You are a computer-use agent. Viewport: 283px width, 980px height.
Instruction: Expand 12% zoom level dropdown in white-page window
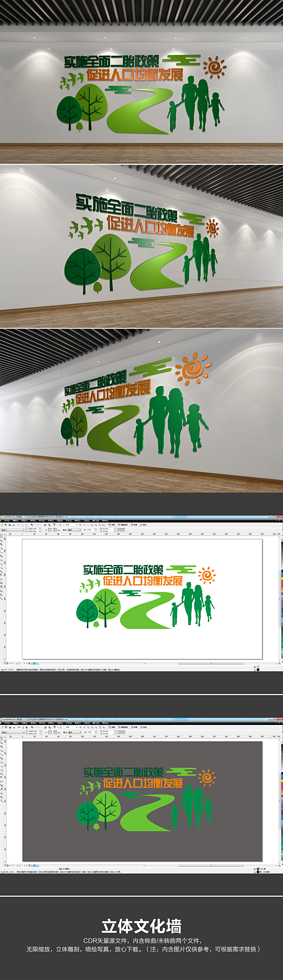77,525
